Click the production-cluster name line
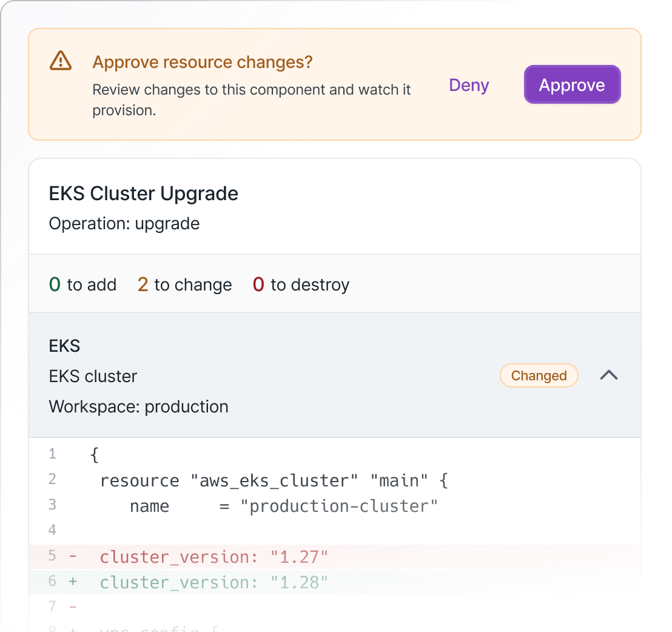The height and width of the screenshot is (632, 672). pos(283,506)
